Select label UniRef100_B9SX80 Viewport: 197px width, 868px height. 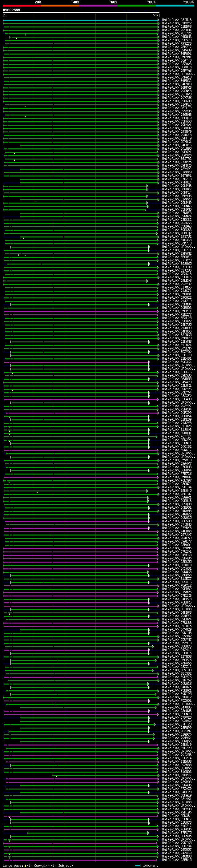(176, 111)
